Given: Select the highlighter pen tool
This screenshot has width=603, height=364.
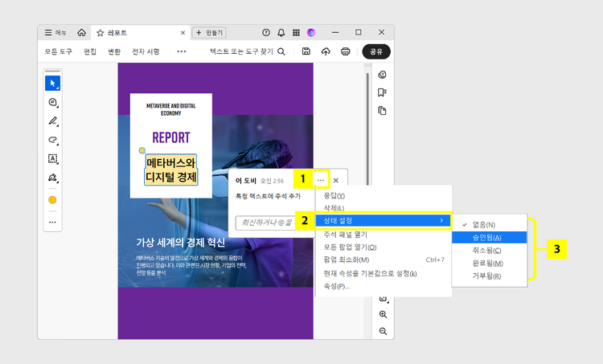Looking at the screenshot, I should tap(53, 121).
